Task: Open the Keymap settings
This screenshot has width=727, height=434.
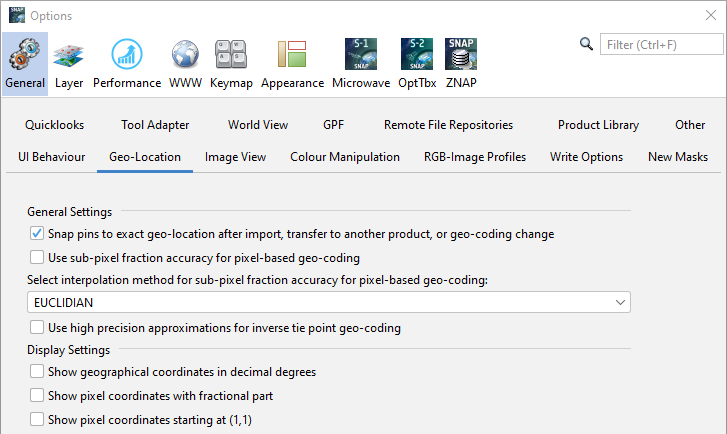Action: (231, 64)
